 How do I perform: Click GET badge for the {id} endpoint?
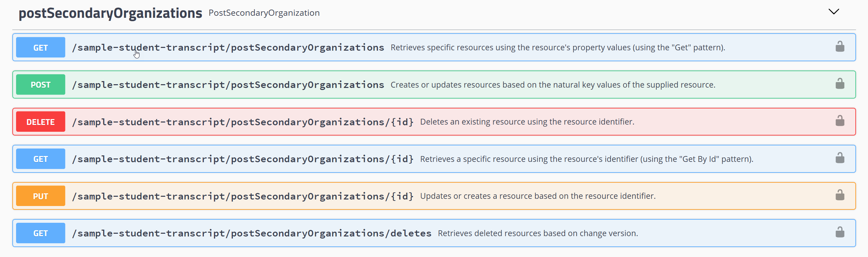tap(41, 159)
